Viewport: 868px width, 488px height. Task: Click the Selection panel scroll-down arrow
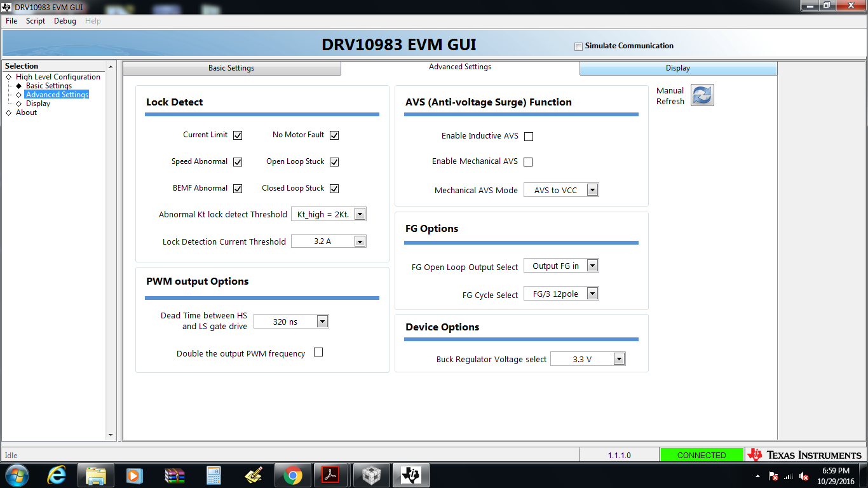pos(111,435)
